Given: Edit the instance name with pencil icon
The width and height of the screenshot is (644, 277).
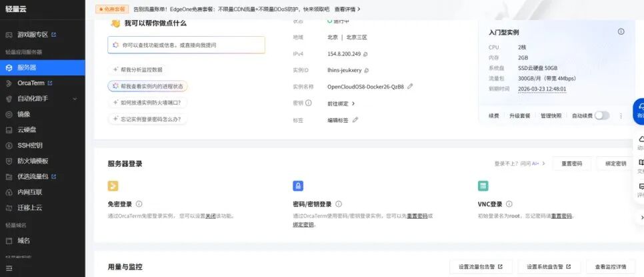Looking at the screenshot, I should [x=410, y=86].
